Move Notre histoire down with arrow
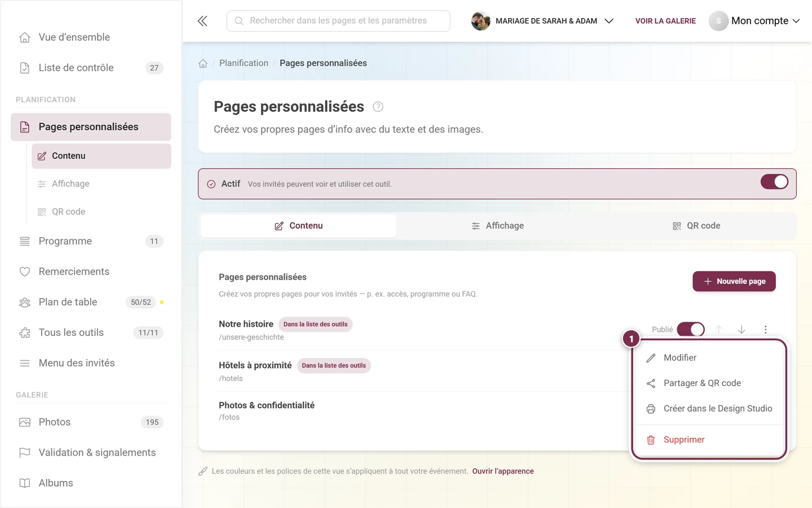Screen dimensions: 812x508 tap(742, 330)
